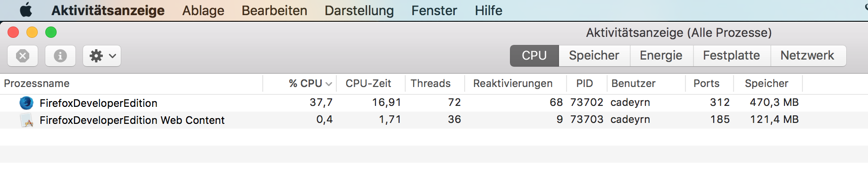Open the gear actions dropdown
868x174 pixels.
point(102,56)
